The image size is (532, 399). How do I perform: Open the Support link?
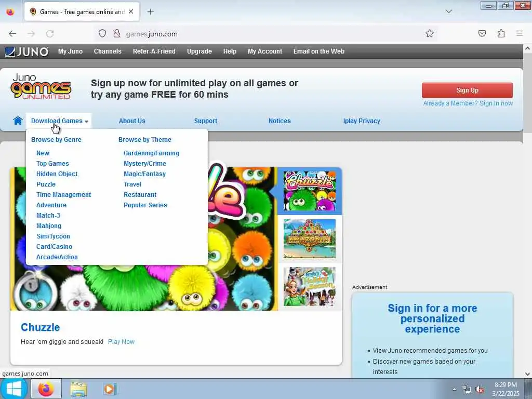[206, 121]
